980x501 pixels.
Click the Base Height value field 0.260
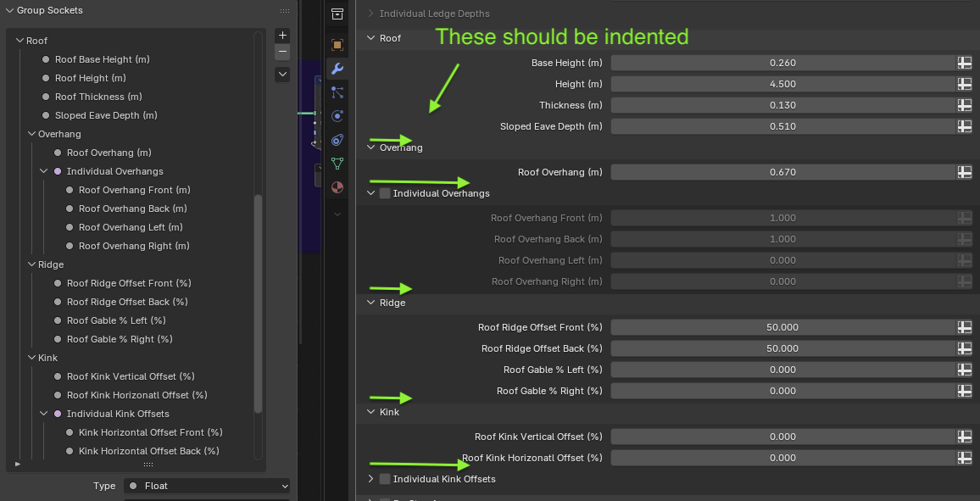pos(782,63)
